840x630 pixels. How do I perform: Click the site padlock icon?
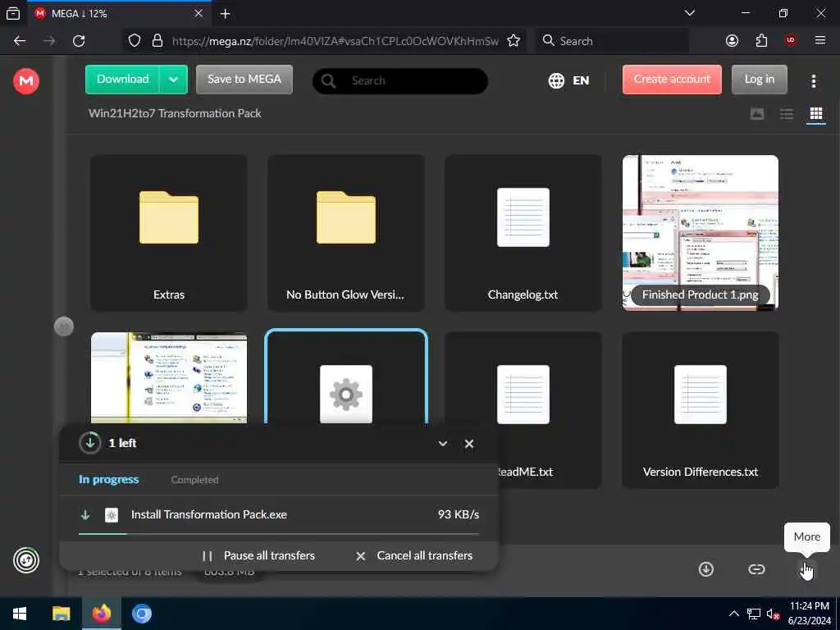157,41
